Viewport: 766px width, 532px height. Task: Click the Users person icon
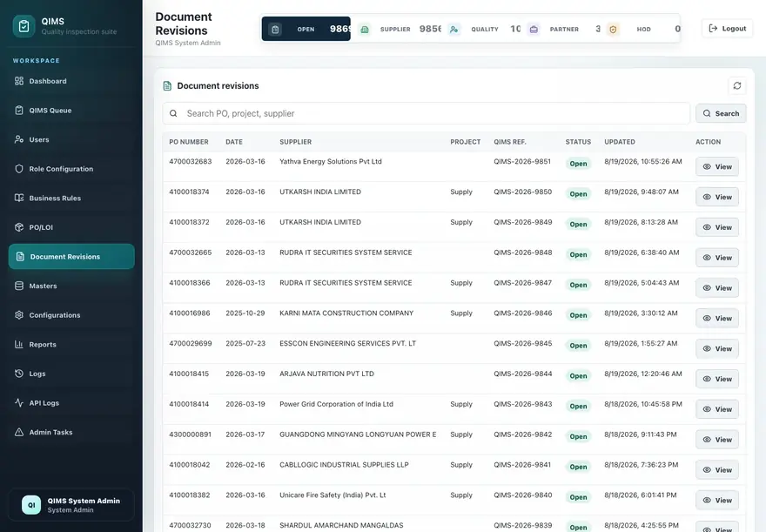point(19,139)
